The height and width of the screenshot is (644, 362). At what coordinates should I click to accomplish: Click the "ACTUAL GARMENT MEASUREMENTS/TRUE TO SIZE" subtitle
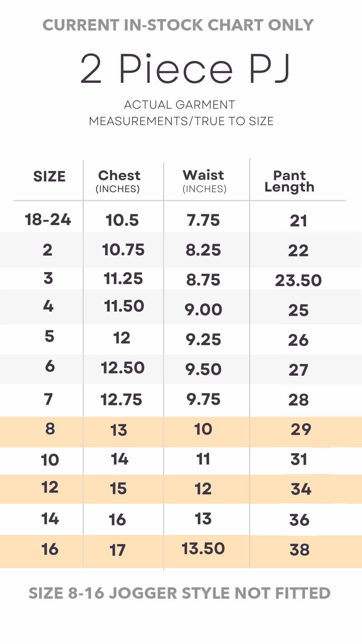point(181,113)
